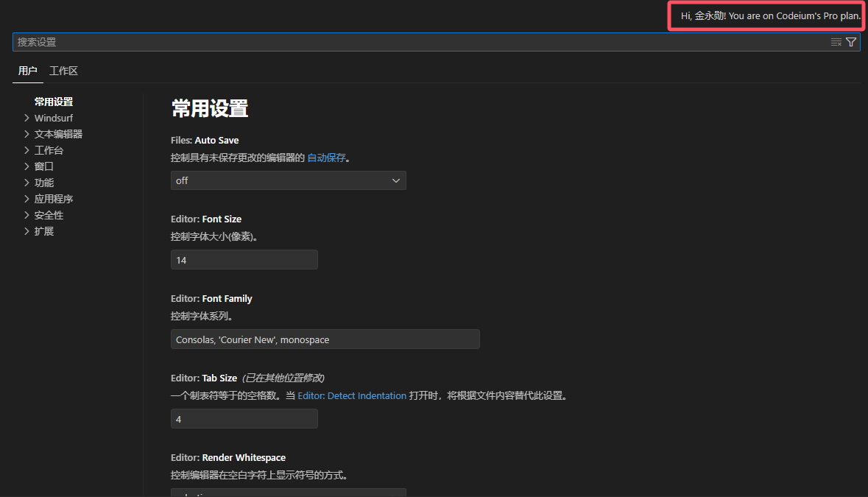
Task: Open the 安全性 category label
Action: click(x=49, y=215)
